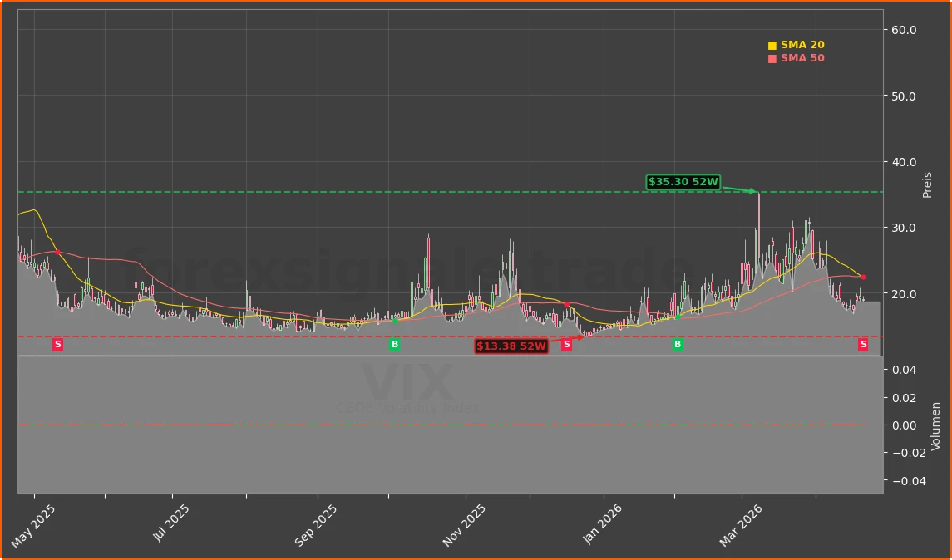
Task: Click the 0.00 volume axis label
Action: [x=904, y=425]
